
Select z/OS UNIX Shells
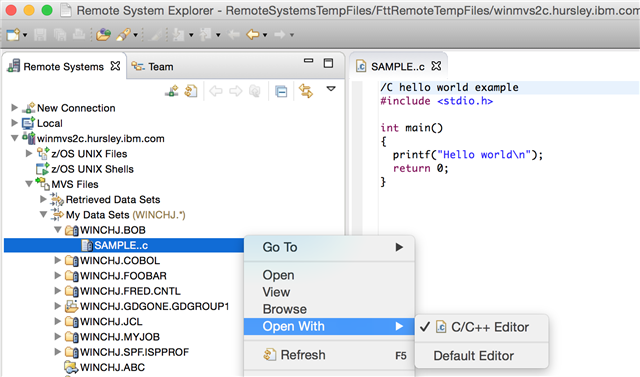(x=92, y=169)
